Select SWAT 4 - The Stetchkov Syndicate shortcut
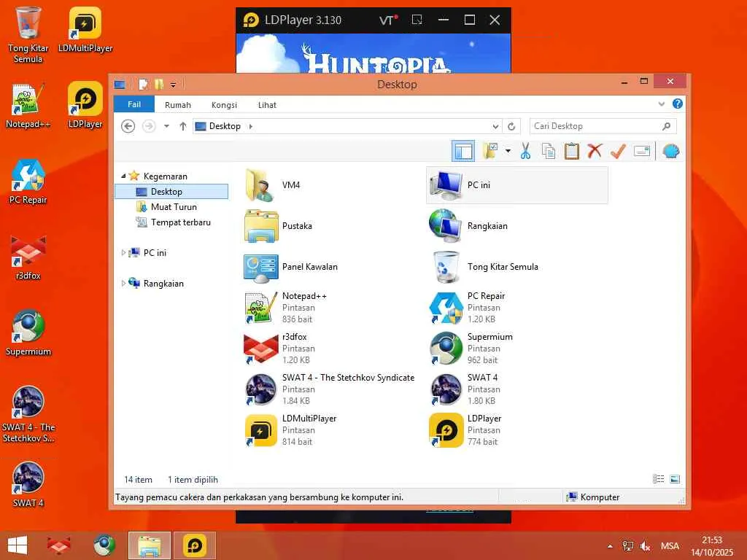Image resolution: width=747 pixels, height=560 pixels. (x=329, y=389)
